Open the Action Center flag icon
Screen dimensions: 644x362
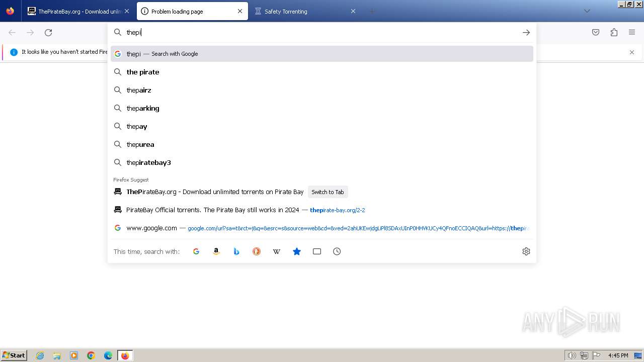pos(596,355)
